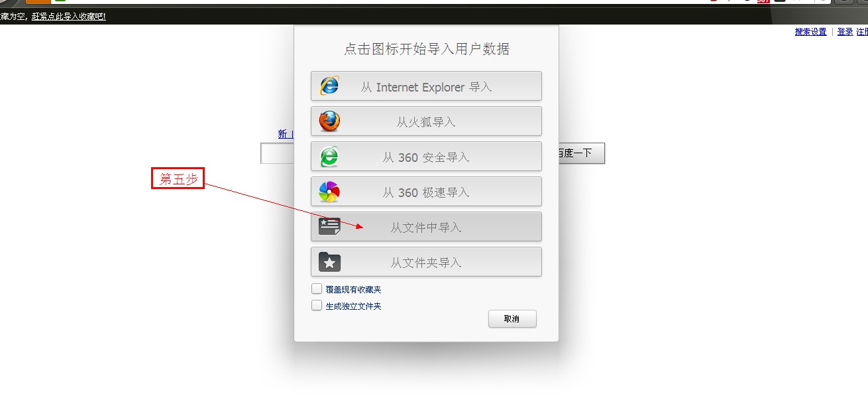Click the 赶紧点此导入收藏吧 link
868x402 pixels.
(69, 16)
